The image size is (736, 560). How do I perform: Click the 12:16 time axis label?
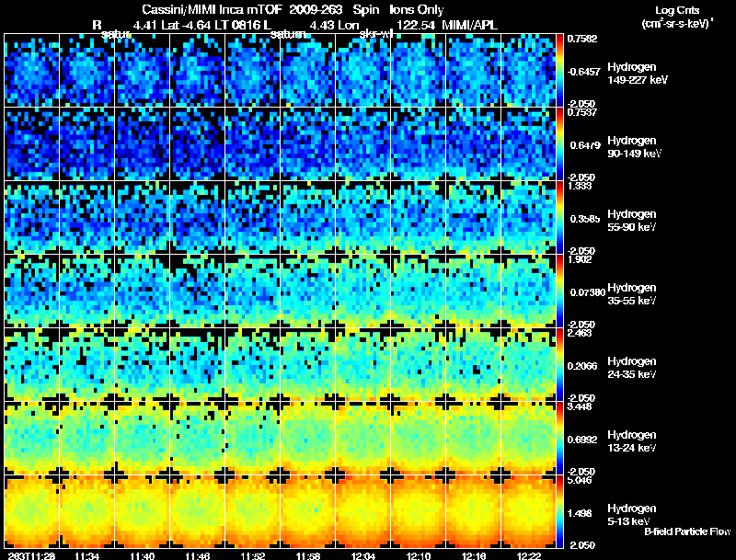[x=474, y=555]
